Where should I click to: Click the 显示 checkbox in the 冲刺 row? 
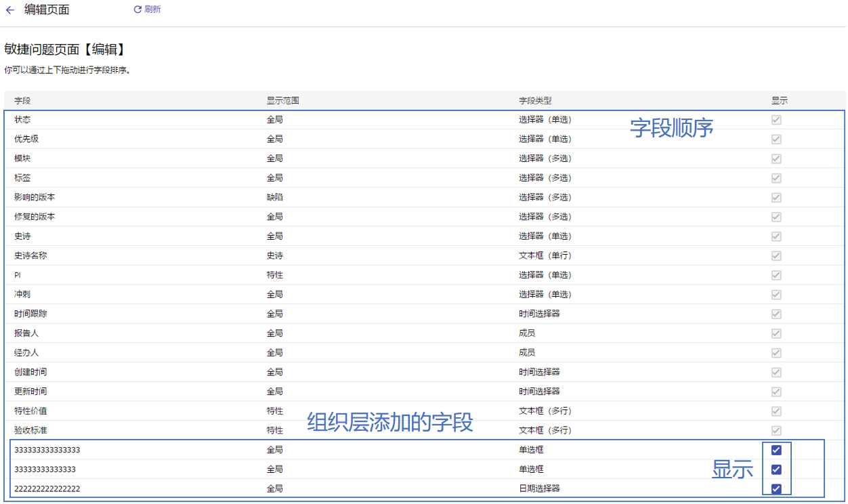[776, 295]
